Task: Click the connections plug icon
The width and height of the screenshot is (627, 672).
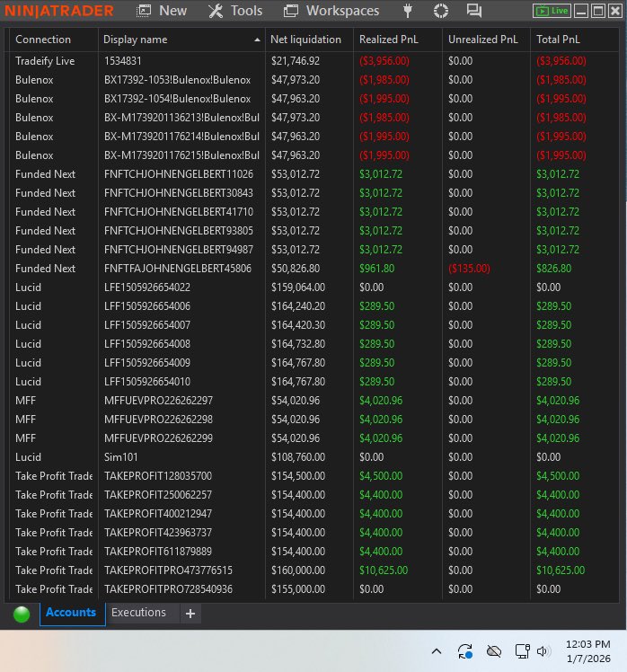Action: pyautogui.click(x=408, y=11)
